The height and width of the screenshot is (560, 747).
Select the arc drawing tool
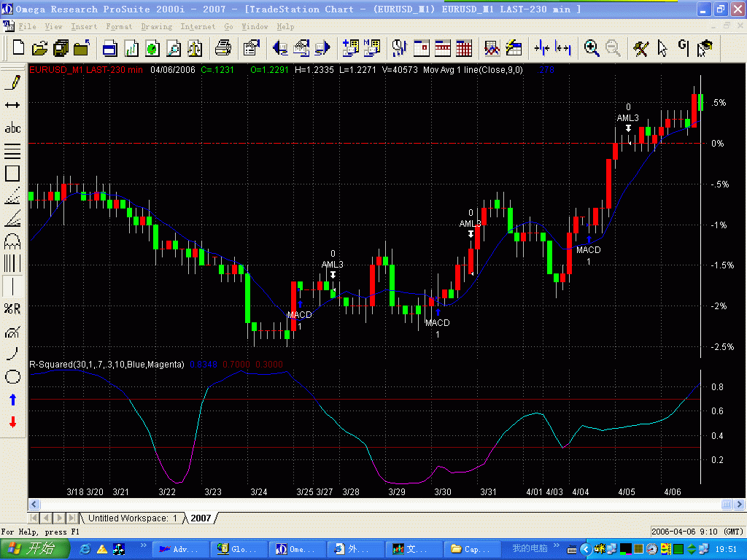point(12,354)
